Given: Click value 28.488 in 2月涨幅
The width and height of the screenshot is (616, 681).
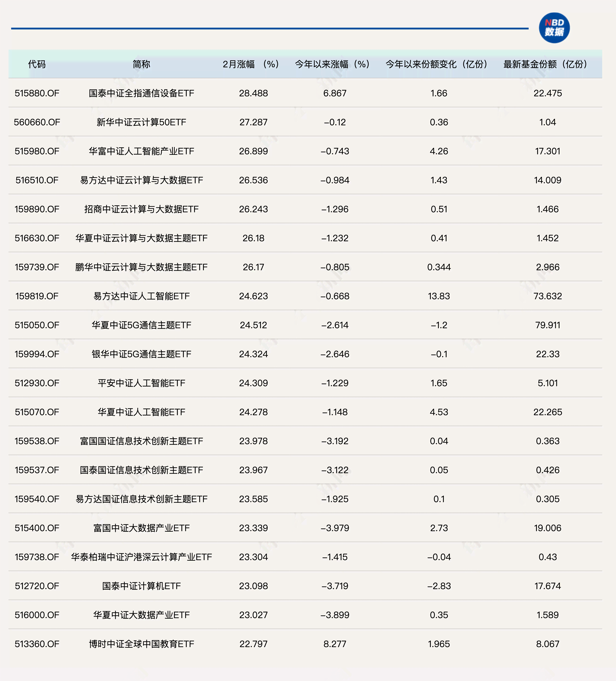Looking at the screenshot, I should tap(253, 93).
